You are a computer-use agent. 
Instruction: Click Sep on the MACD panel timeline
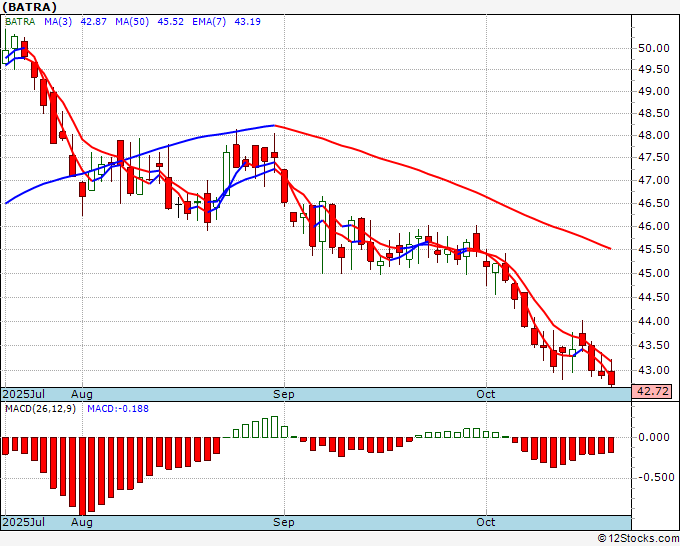(x=285, y=522)
